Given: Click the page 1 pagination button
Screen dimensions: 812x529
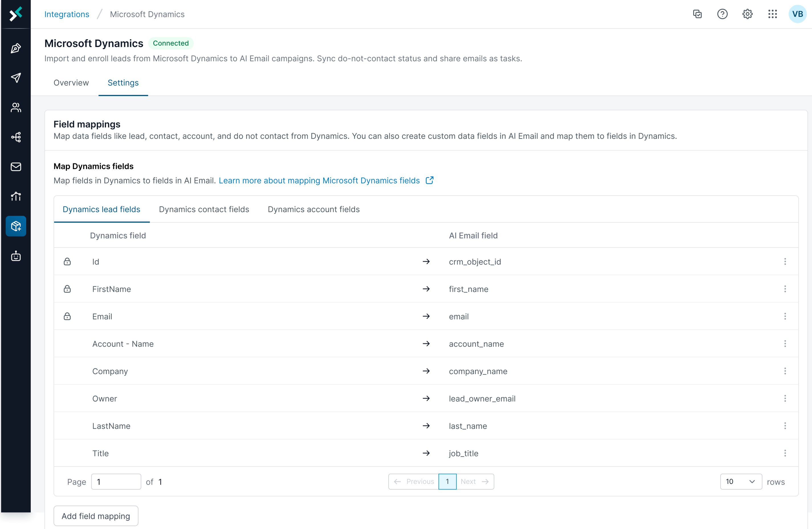Looking at the screenshot, I should coord(447,482).
